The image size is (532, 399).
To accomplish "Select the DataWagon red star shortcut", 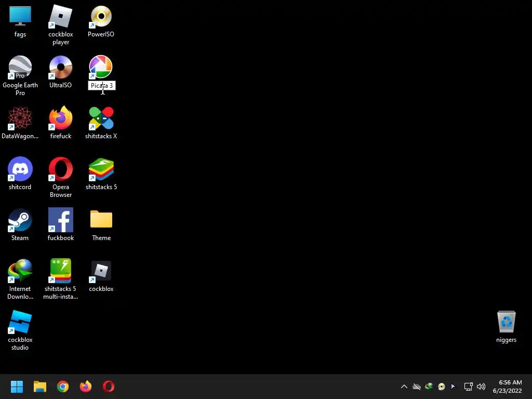I will [20, 118].
